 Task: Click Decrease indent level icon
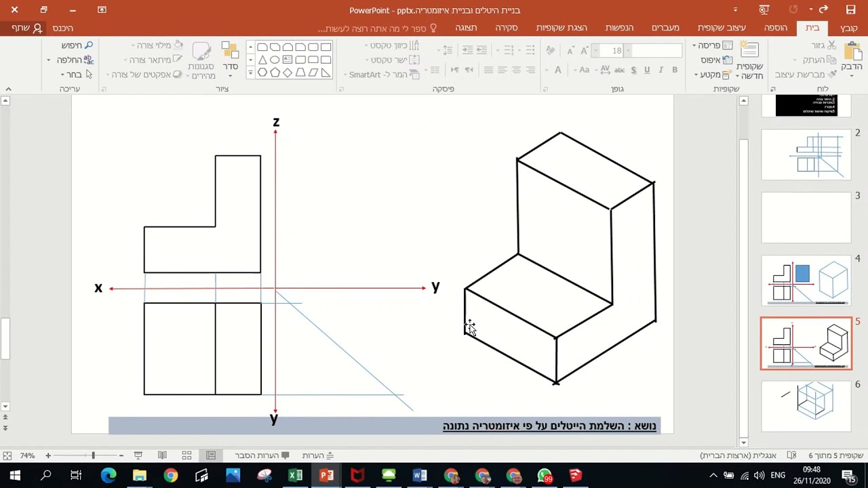click(481, 51)
